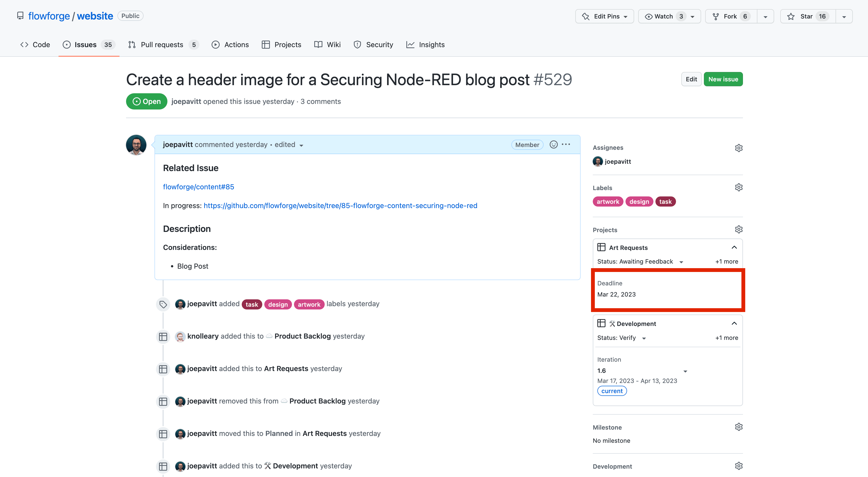
Task: Click the Star icon to star the repo
Action: [790, 16]
